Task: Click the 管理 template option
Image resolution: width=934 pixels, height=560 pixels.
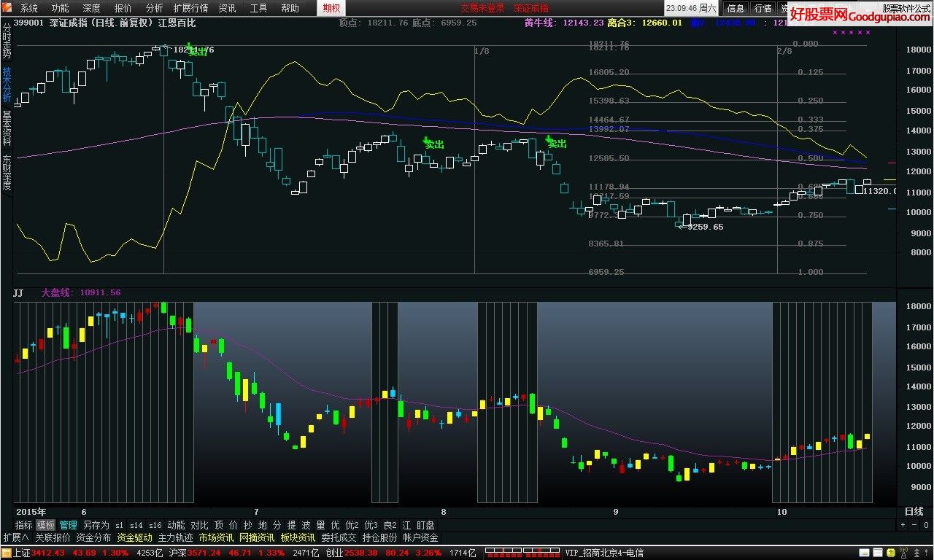Action: click(69, 525)
